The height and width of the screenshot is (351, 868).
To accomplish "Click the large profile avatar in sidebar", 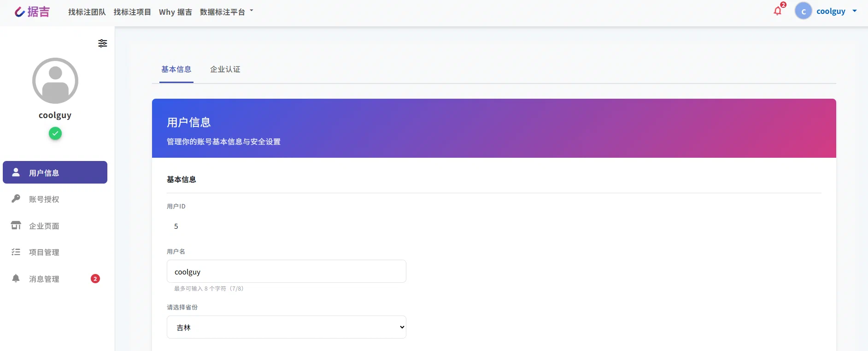I will tap(55, 81).
